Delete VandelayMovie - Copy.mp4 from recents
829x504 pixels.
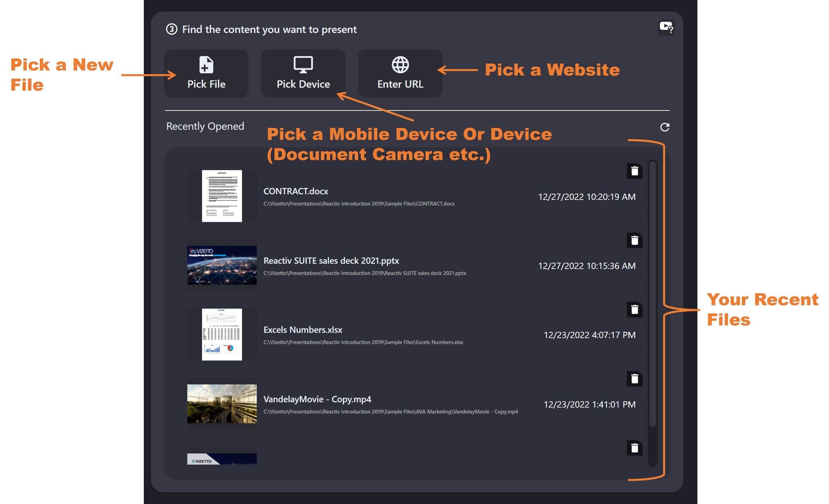635,379
